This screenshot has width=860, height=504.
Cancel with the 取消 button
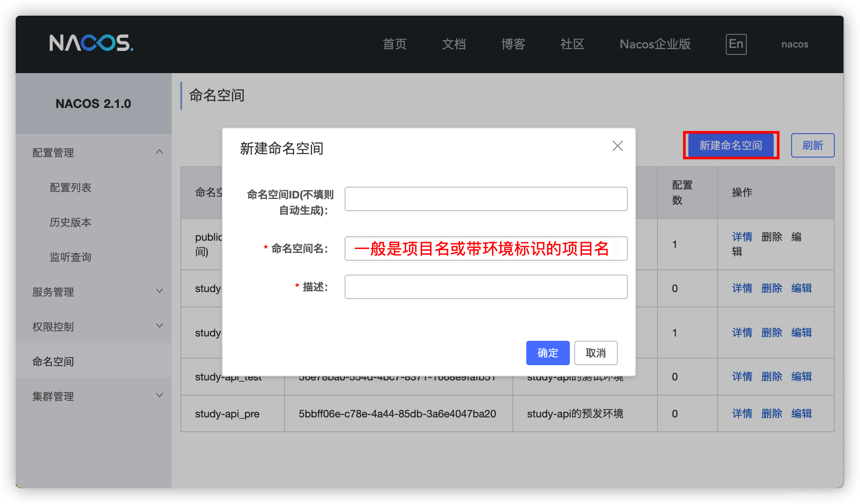[596, 353]
